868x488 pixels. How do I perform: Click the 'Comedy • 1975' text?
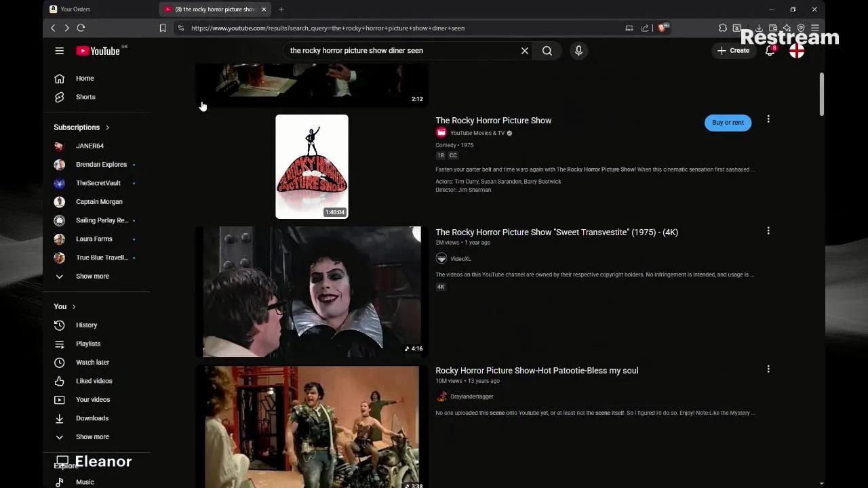(454, 145)
